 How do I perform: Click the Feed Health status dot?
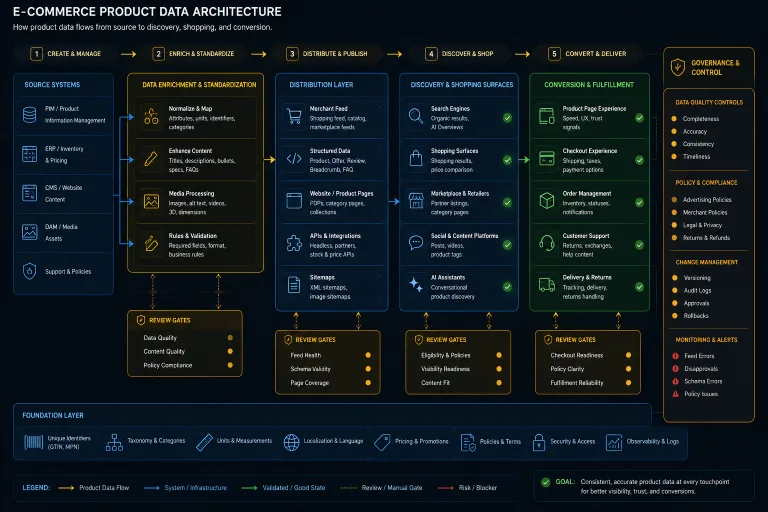[368, 355]
